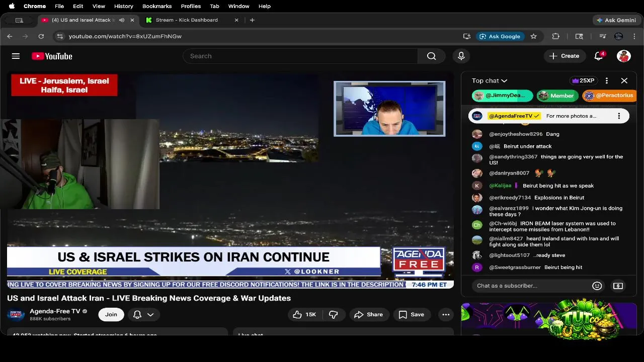Viewport: 644px width, 362px height.
Task: Click Ask Google lens button
Action: coord(500,36)
